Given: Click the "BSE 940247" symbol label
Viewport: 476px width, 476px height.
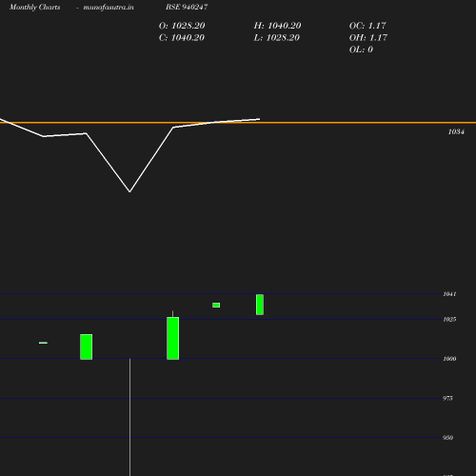Looking at the screenshot, I should [187, 7].
